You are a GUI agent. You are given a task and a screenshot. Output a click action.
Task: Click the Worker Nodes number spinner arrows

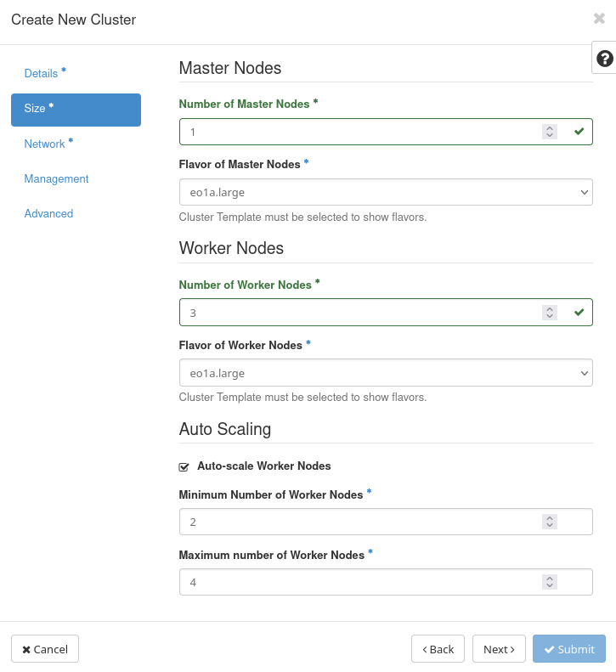pos(550,313)
